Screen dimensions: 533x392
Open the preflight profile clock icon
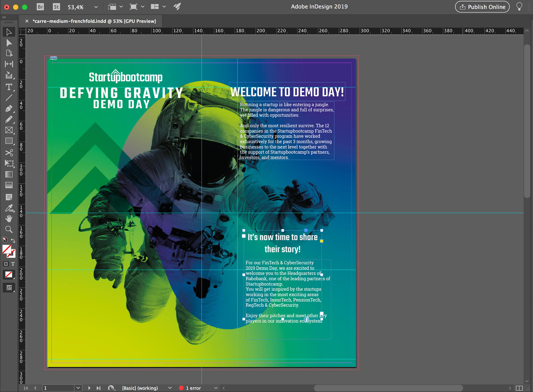pyautogui.click(x=112, y=388)
